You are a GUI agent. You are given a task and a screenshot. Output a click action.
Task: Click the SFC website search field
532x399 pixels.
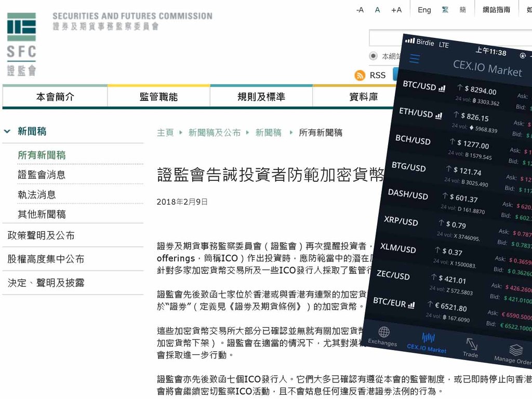[x=386, y=38]
